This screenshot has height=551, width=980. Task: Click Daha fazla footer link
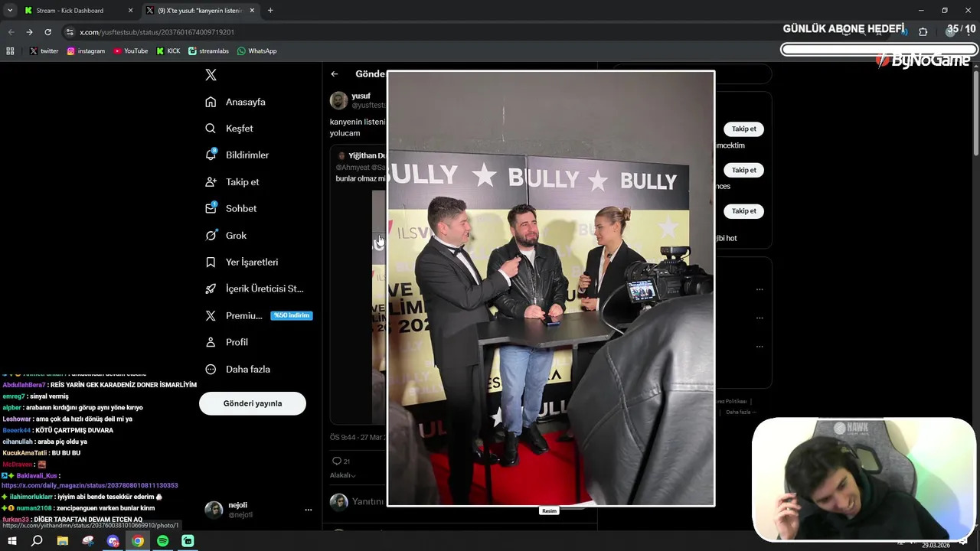tap(740, 412)
